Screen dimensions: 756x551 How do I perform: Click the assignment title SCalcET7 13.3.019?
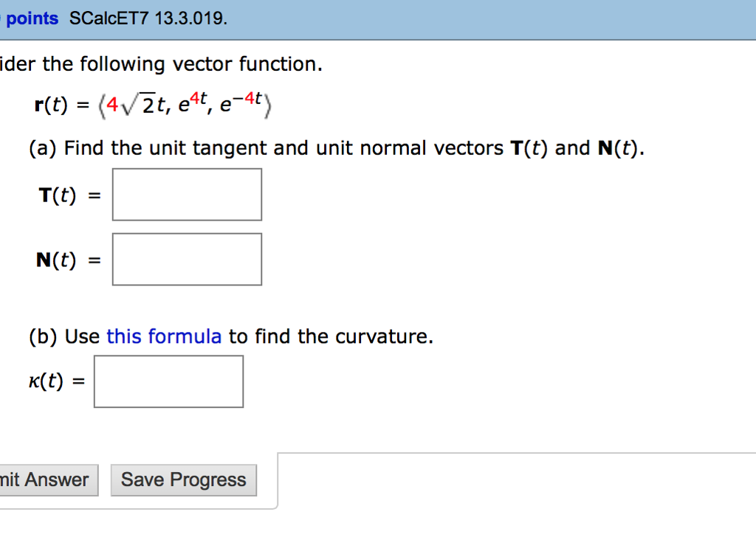coord(149,18)
